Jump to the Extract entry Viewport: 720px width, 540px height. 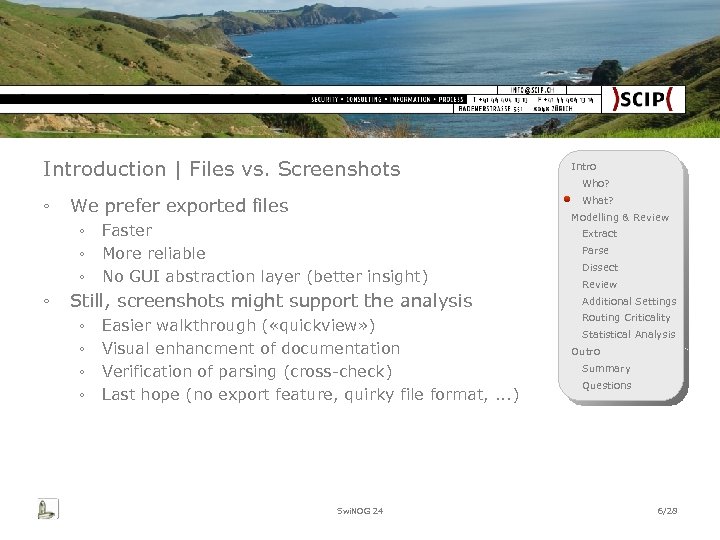click(599, 234)
